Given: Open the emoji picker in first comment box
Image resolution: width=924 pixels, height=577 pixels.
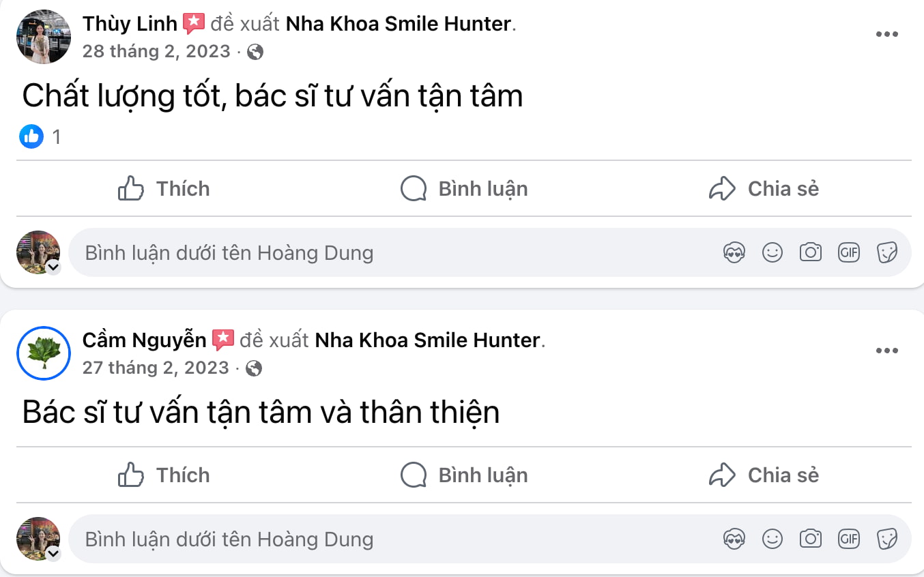Looking at the screenshot, I should coord(773,253).
